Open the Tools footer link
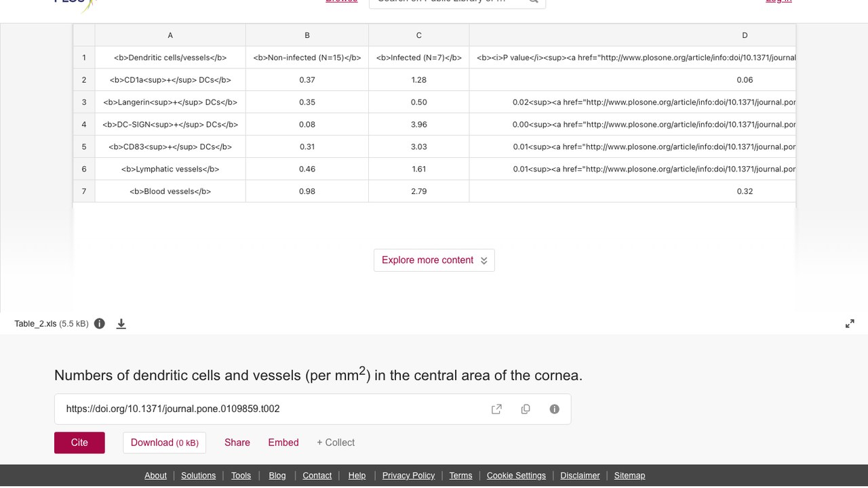The height and width of the screenshot is (488, 868). [x=241, y=476]
